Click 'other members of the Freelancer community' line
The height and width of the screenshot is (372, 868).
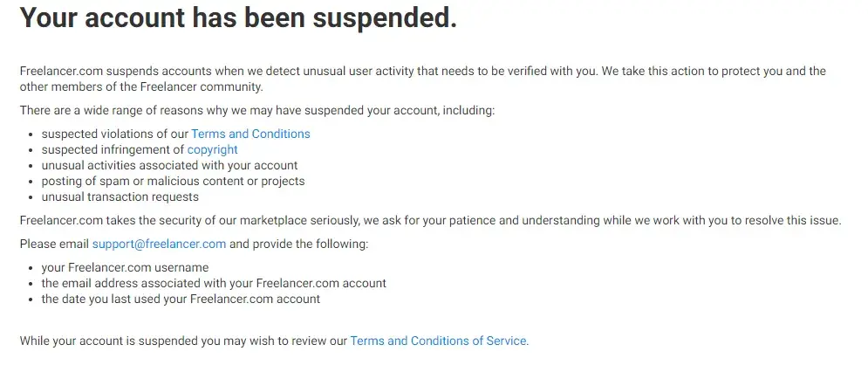point(140,86)
